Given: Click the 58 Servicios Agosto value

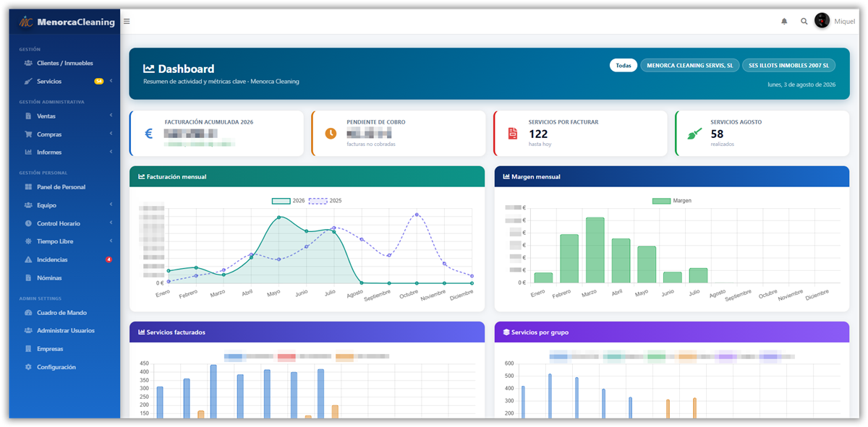Looking at the screenshot, I should (717, 134).
